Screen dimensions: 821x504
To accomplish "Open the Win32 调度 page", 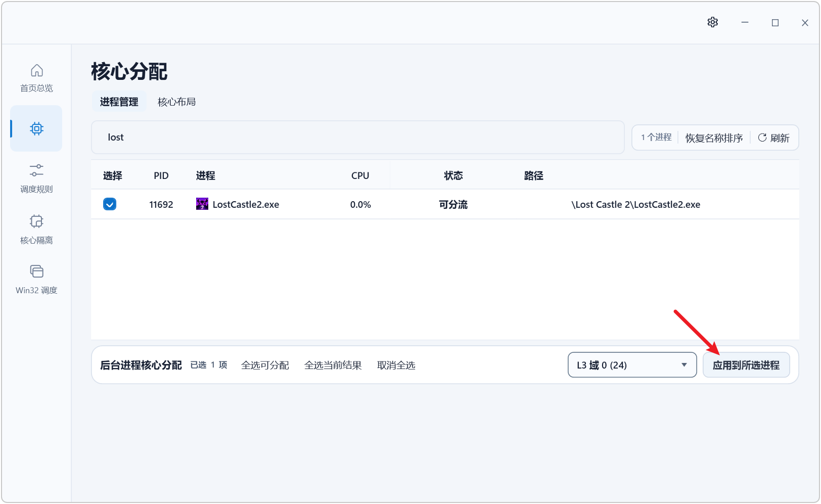I will click(x=36, y=280).
